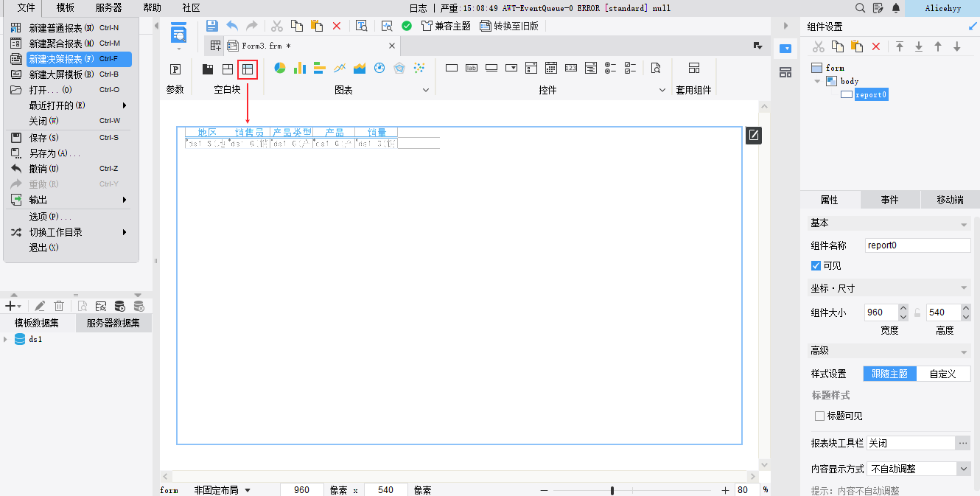Insert a pie chart component
Viewport: 980px width, 496px height.
click(280, 69)
